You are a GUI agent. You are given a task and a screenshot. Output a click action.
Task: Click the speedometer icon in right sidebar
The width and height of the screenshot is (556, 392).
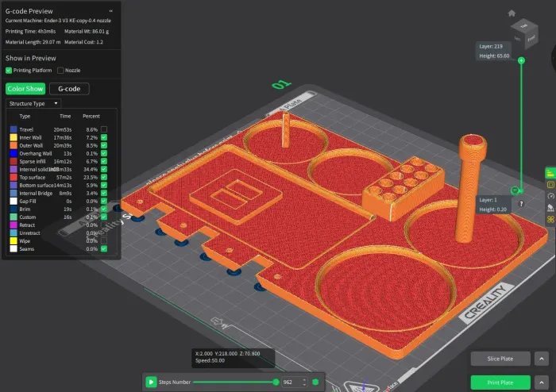coord(550,196)
